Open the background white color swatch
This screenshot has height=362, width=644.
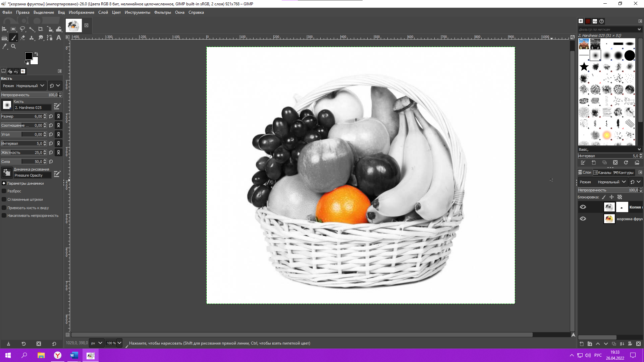(35, 61)
